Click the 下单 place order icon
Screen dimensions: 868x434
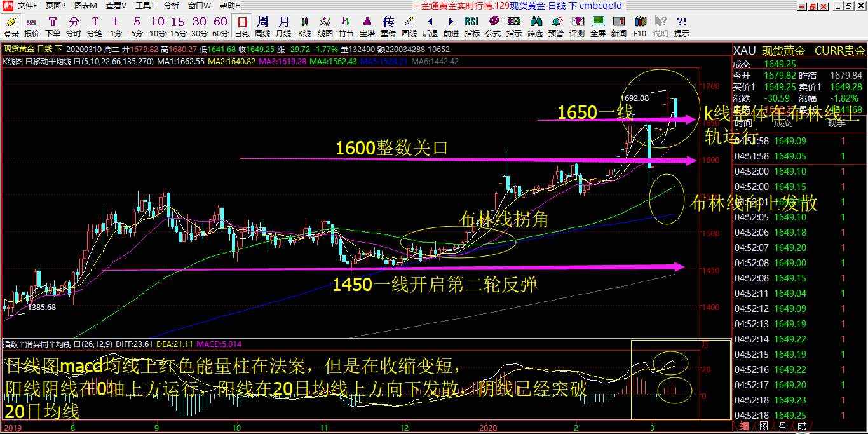click(x=53, y=26)
